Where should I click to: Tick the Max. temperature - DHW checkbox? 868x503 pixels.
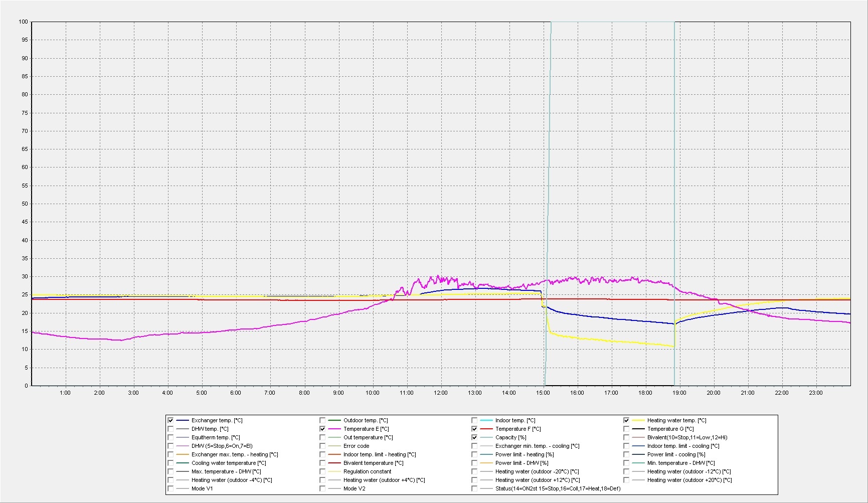coord(170,471)
